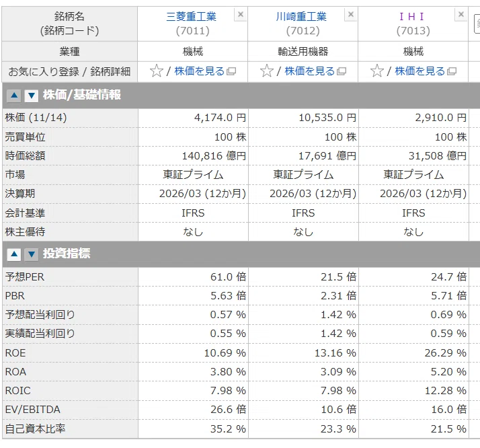Add IHI to favorites via star
This screenshot has height=448, width=480.
(377, 71)
